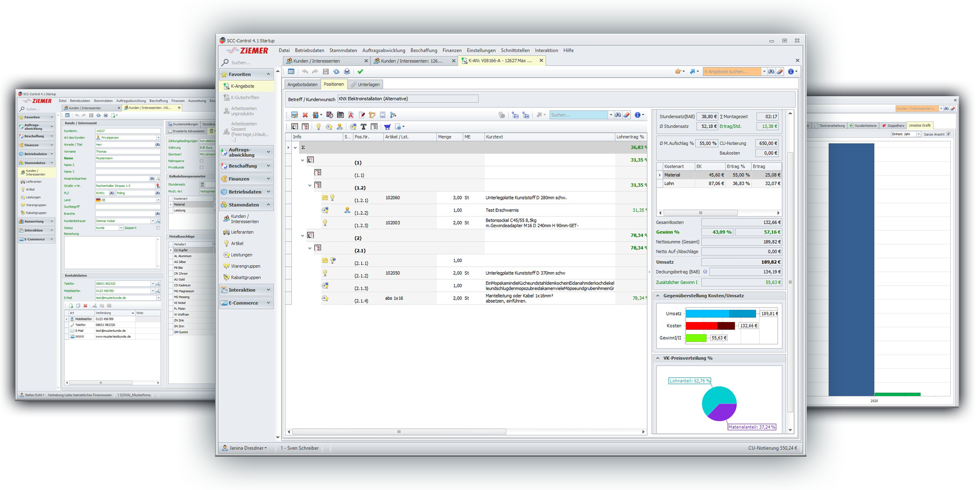980x490 pixels.
Task: Click binoculars icon beside K-Angebote suchen field
Action: [771, 72]
